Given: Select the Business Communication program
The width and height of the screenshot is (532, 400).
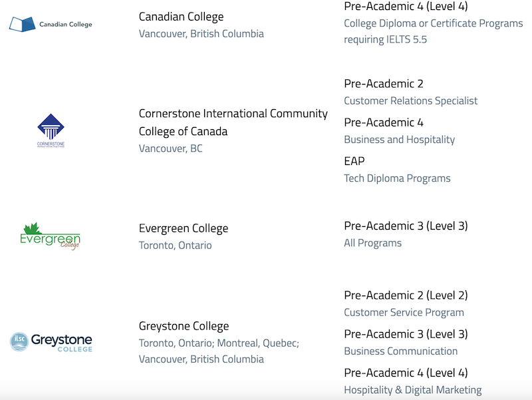Looking at the screenshot, I should 401,351.
